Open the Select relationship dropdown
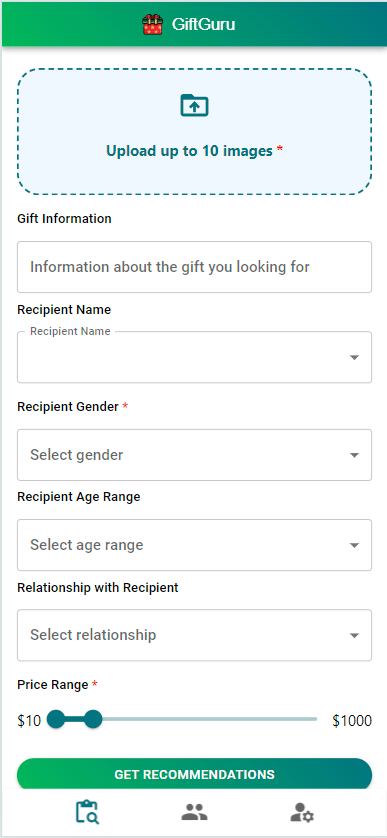The height and width of the screenshot is (838, 387). pos(195,635)
